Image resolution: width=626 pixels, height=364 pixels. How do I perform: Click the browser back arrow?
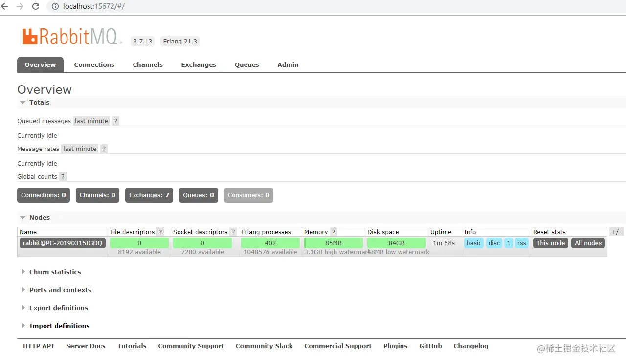[5, 7]
